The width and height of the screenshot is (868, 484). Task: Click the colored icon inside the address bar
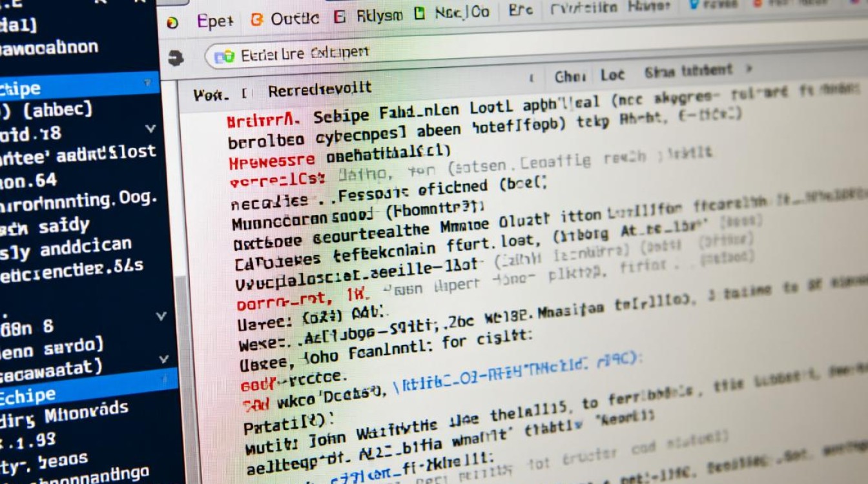pyautogui.click(x=224, y=56)
